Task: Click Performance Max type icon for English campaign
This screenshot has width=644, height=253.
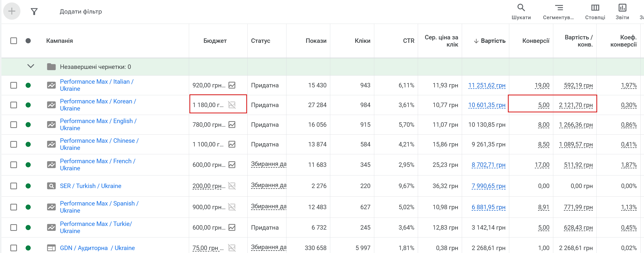Action: pyautogui.click(x=51, y=125)
